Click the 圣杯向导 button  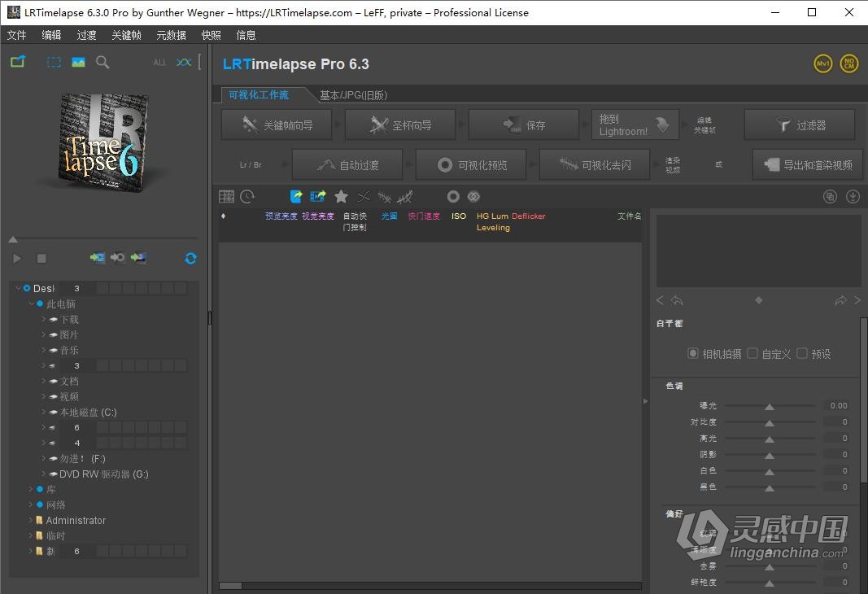coord(400,125)
